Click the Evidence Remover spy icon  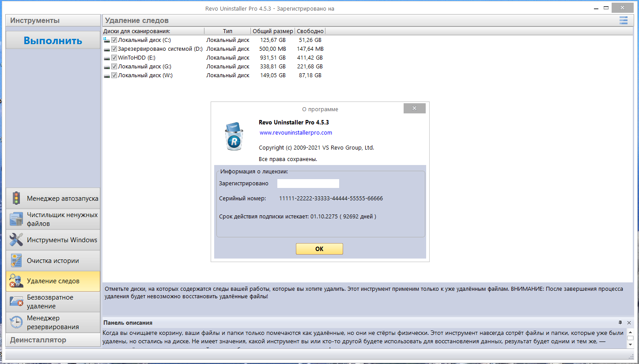(16, 281)
